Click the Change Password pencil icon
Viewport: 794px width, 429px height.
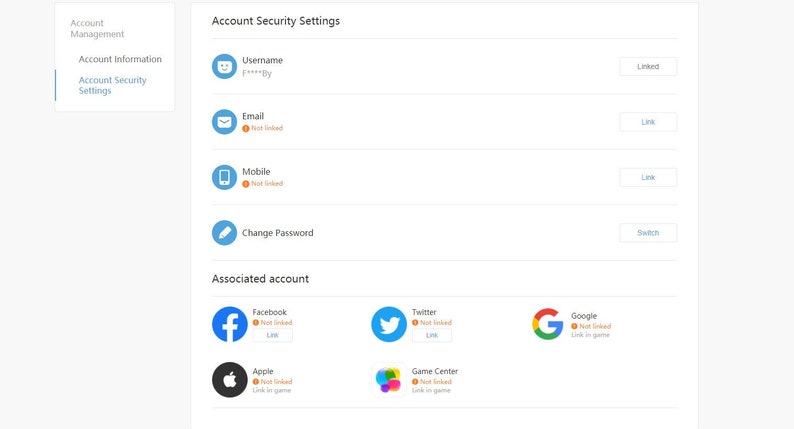(224, 232)
